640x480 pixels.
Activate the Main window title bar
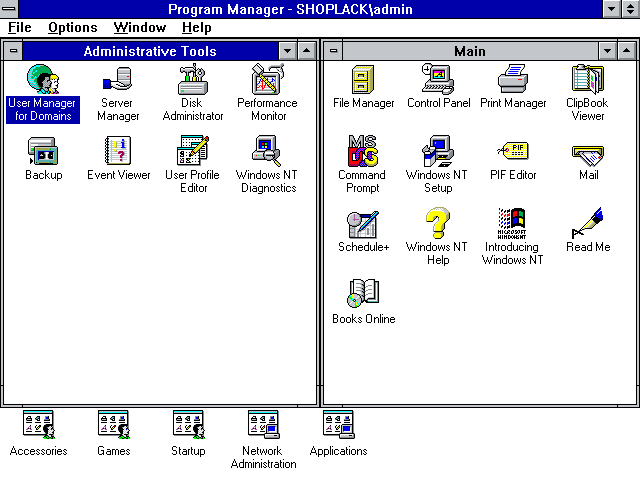(470, 51)
